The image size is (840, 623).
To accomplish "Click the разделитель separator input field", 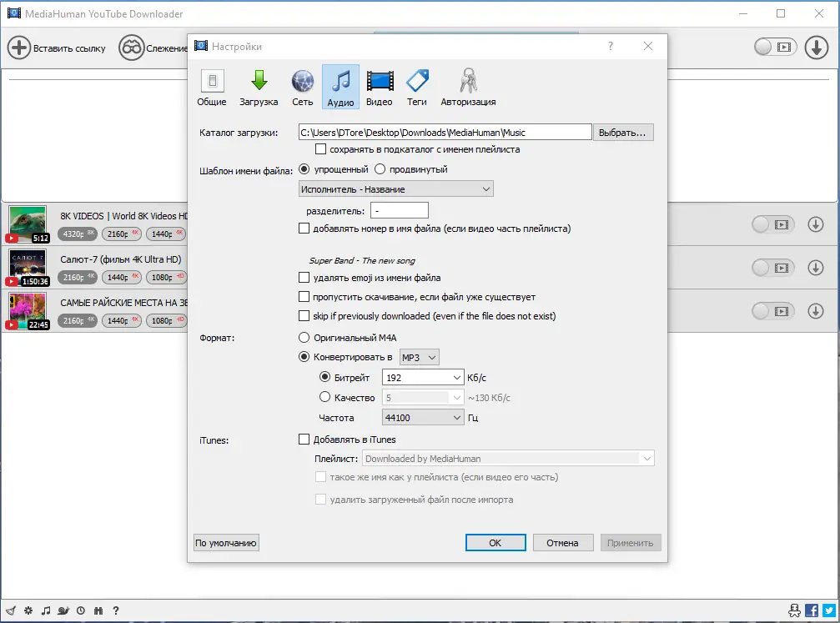I will 399,210.
